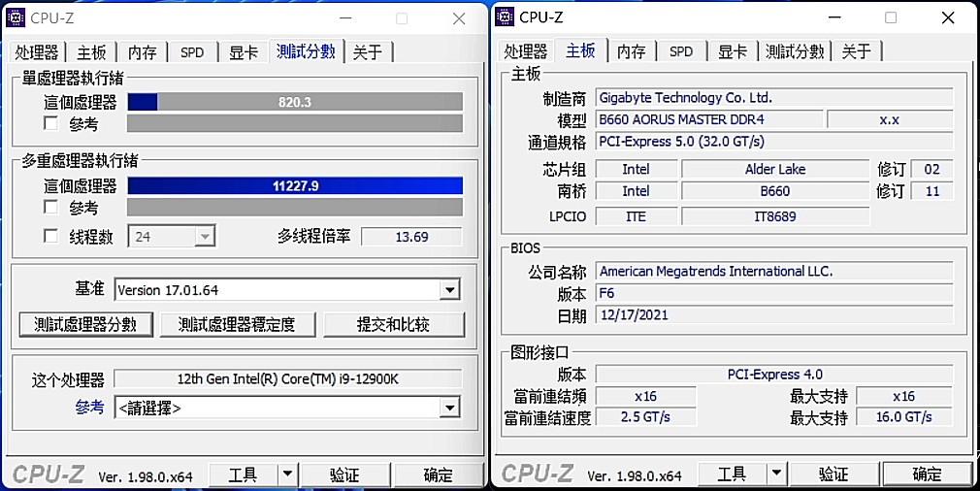Switch to 内存 tab in left window
980x491 pixels.
pos(143,52)
